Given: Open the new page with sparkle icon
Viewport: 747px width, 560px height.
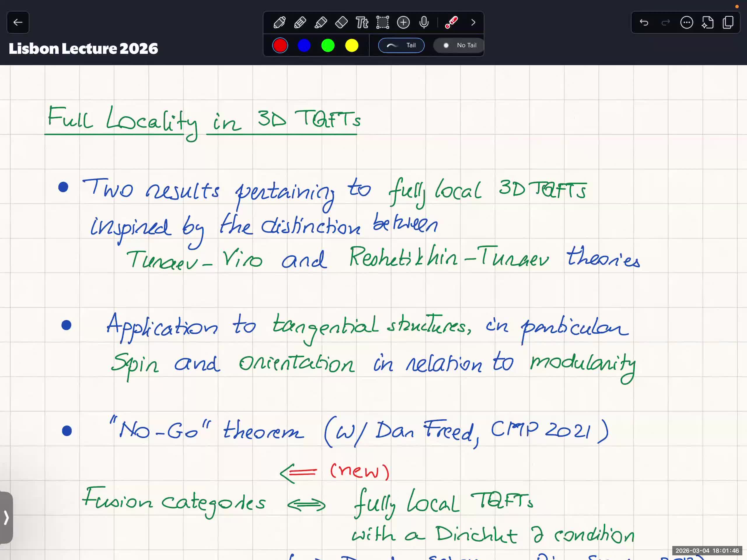Looking at the screenshot, I should pyautogui.click(x=708, y=23).
